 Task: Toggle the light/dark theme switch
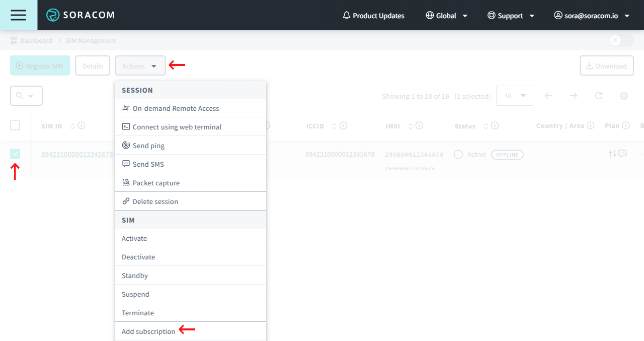click(621, 40)
